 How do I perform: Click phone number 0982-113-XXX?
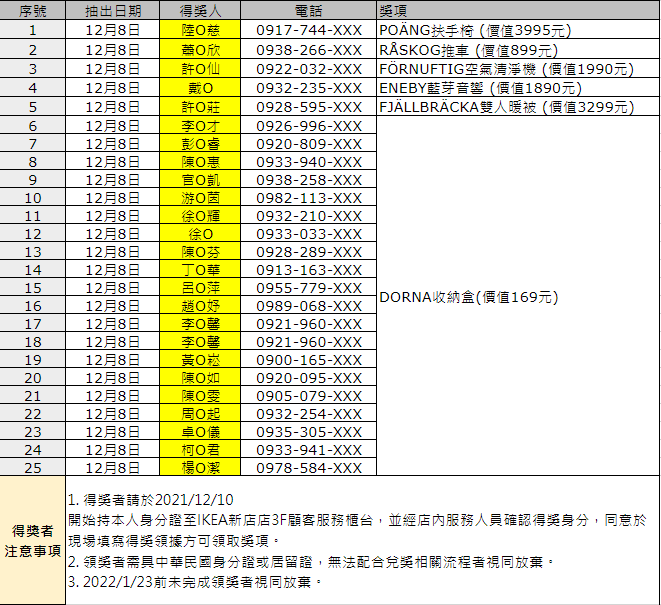pyautogui.click(x=309, y=197)
